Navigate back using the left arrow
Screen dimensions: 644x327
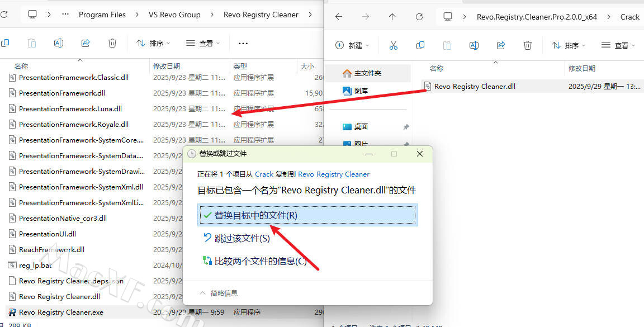point(339,17)
